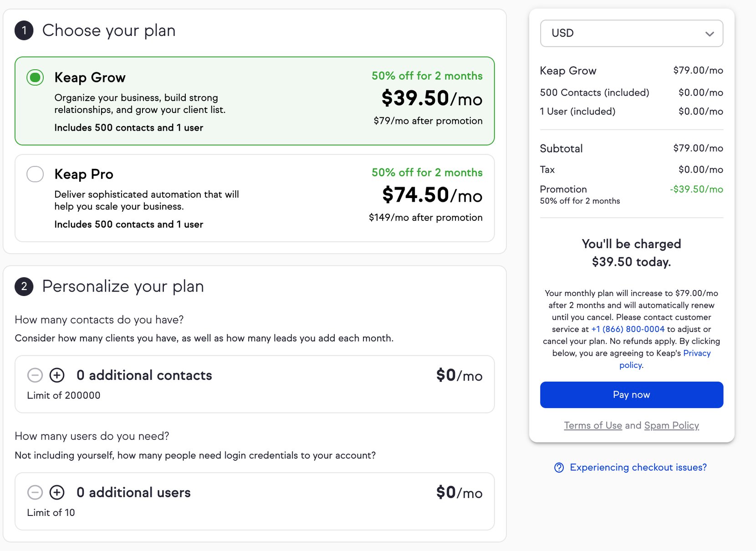Image resolution: width=756 pixels, height=551 pixels.
Task: Open the USD currency dropdown
Action: (631, 33)
